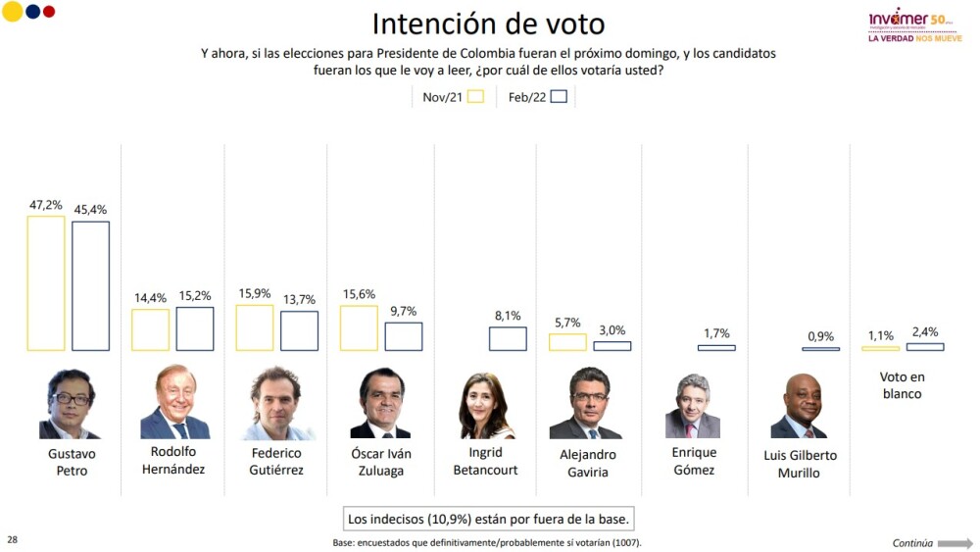The height and width of the screenshot is (552, 980).
Task: Click the Voto en blanco label
Action: coord(902,385)
